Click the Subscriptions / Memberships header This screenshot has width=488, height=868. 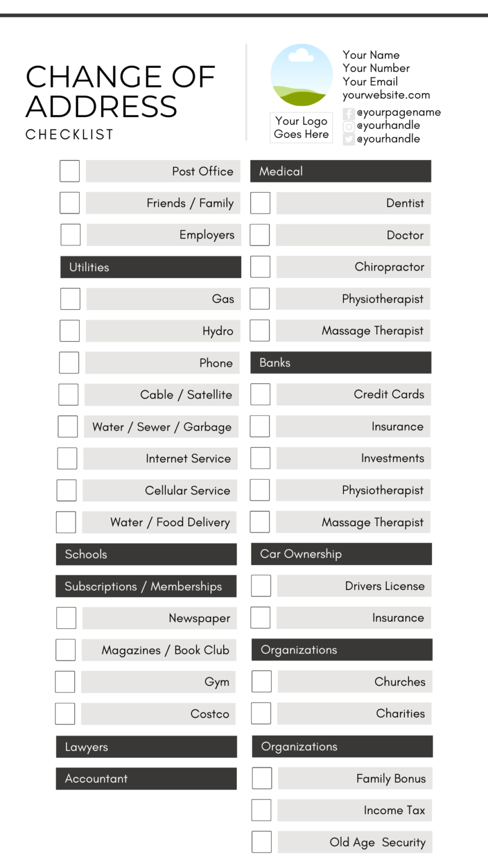coord(146,587)
